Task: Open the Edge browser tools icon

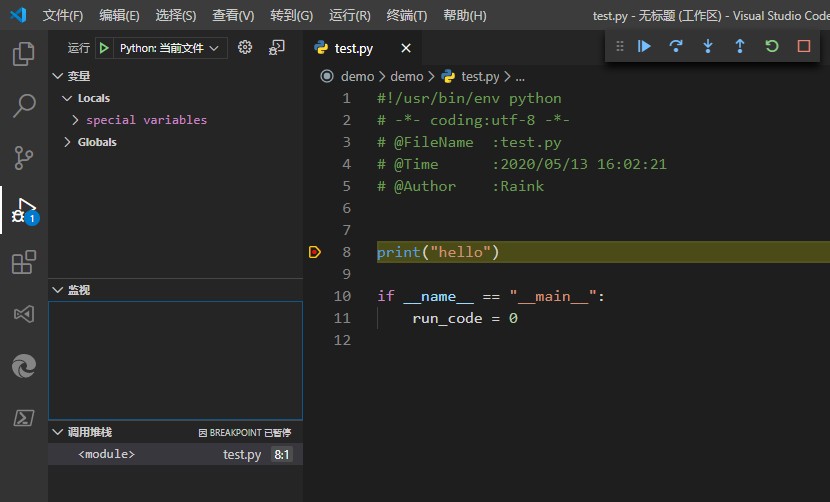Action: click(x=24, y=366)
